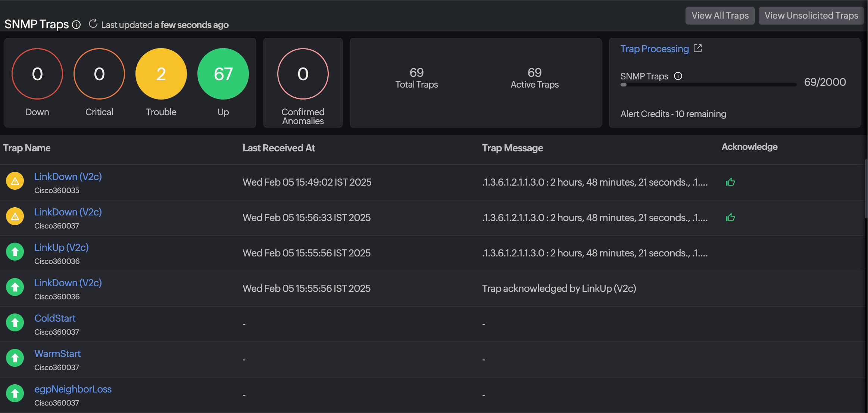Filter traps by the Trouble count circle

coord(161,74)
